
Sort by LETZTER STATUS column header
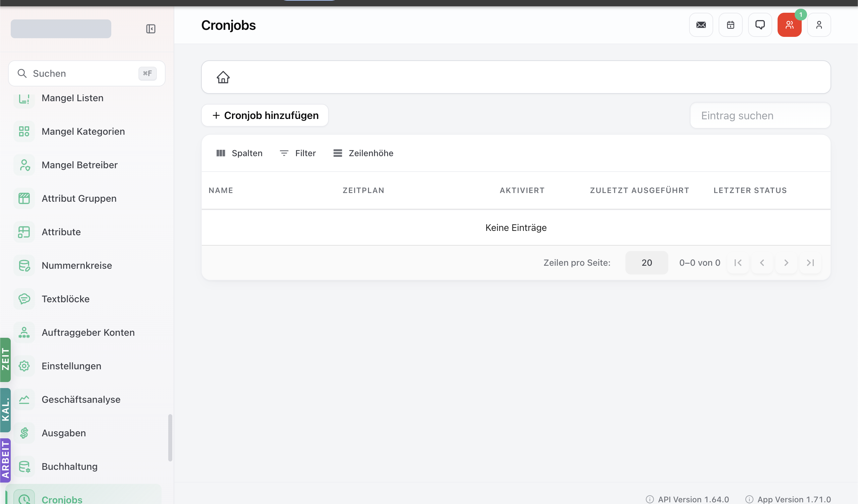point(750,190)
